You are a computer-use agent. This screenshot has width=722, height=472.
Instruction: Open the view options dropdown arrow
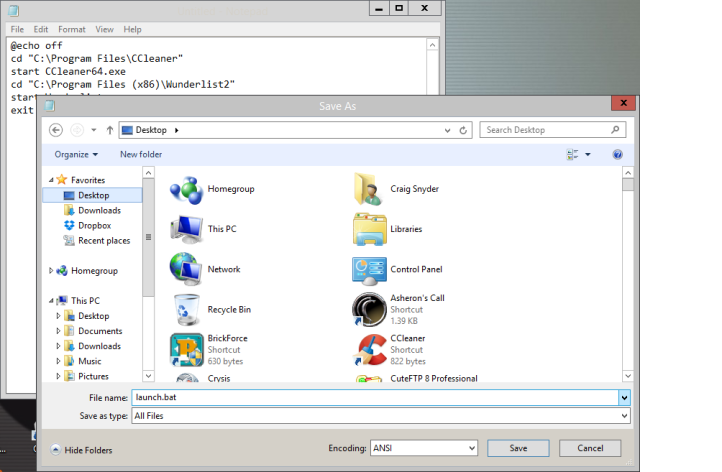click(588, 154)
